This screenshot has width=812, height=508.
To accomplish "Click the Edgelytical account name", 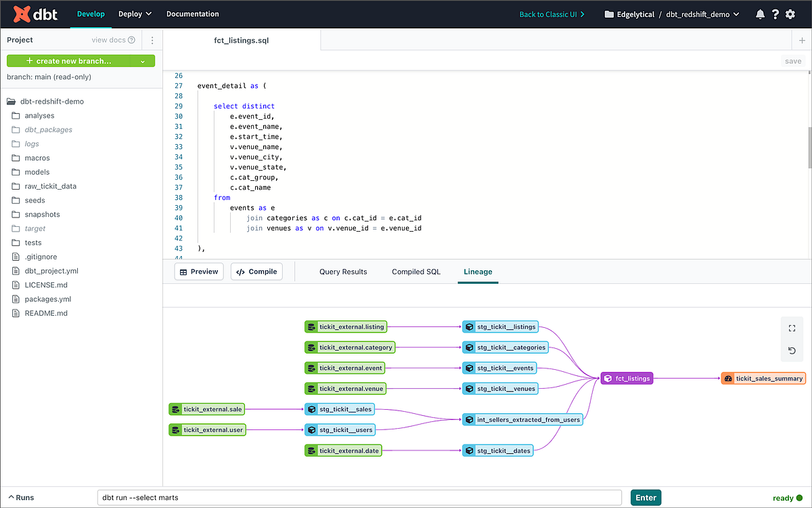I will pos(635,14).
